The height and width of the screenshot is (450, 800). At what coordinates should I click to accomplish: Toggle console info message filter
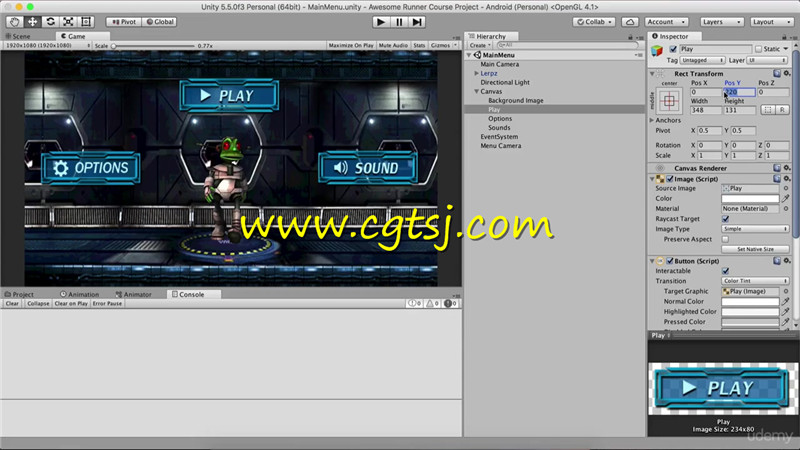pyautogui.click(x=414, y=304)
